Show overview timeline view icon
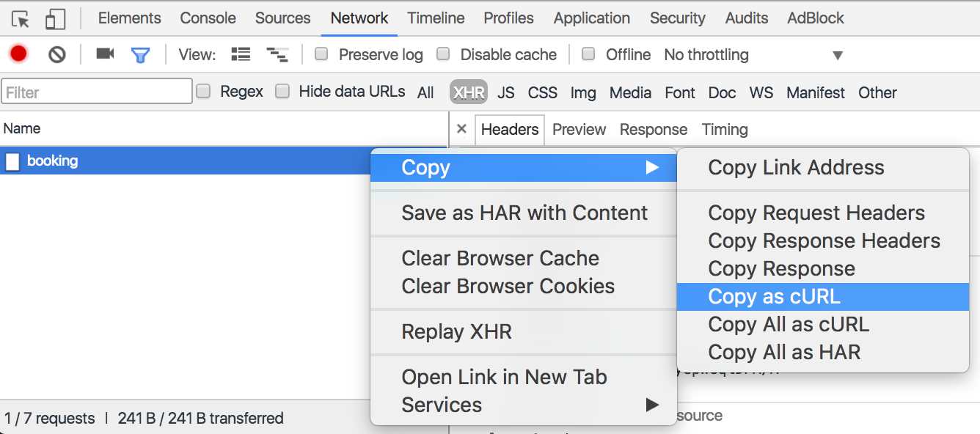 (277, 54)
